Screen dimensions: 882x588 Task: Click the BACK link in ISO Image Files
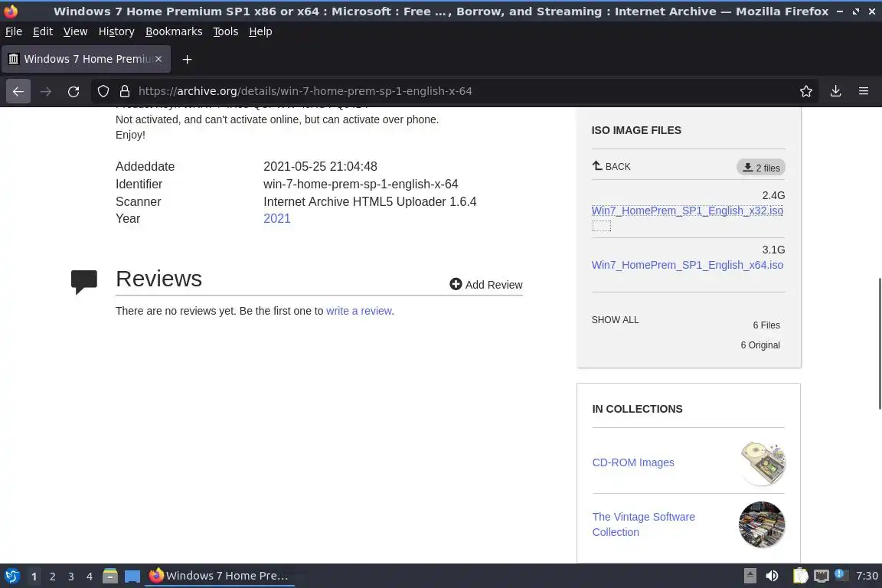click(x=612, y=167)
